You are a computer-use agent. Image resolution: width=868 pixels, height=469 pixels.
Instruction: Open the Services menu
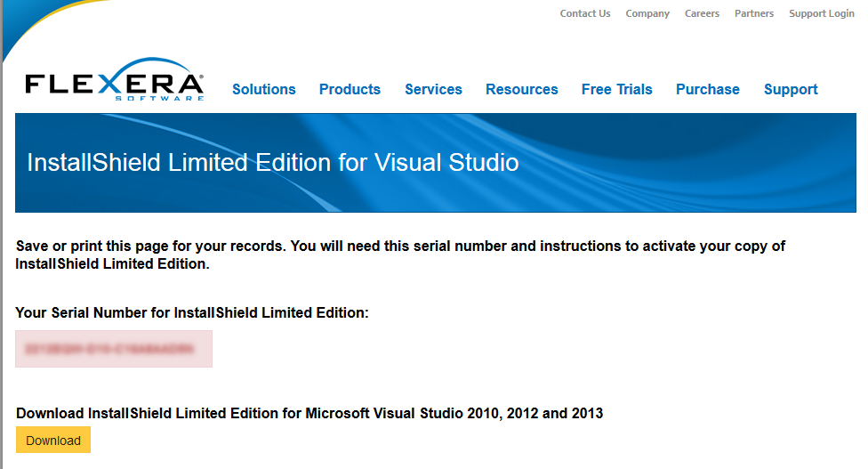click(x=433, y=89)
